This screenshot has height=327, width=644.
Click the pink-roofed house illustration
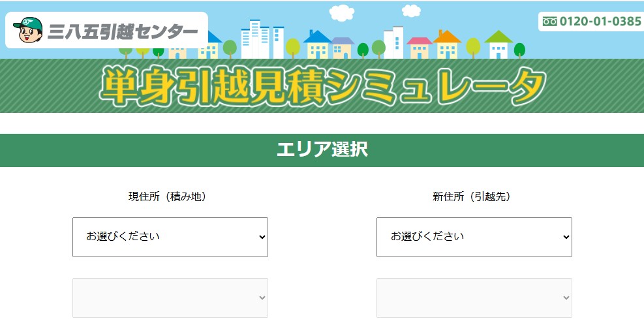tap(420, 48)
